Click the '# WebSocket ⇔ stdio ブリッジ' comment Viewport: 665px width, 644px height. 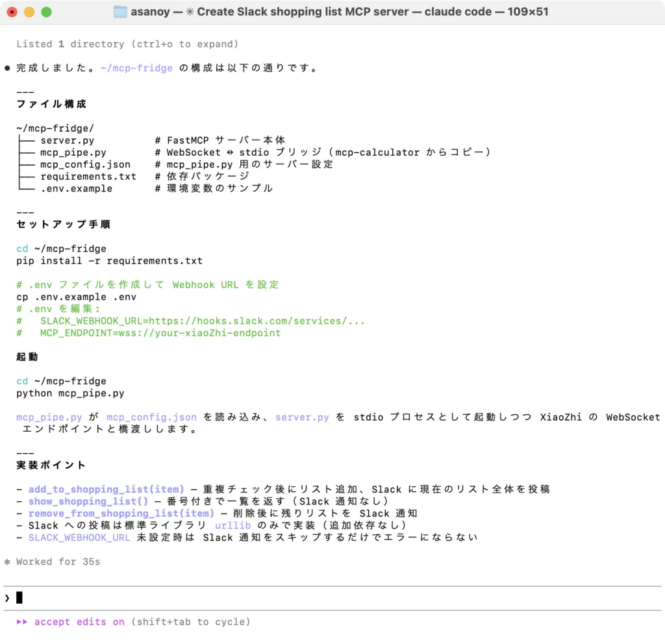click(323, 153)
